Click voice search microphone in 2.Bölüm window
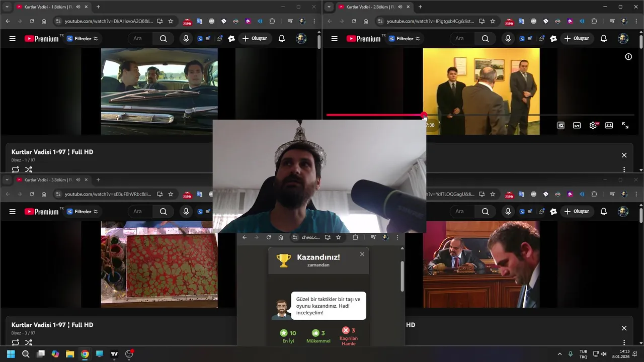 (508, 39)
